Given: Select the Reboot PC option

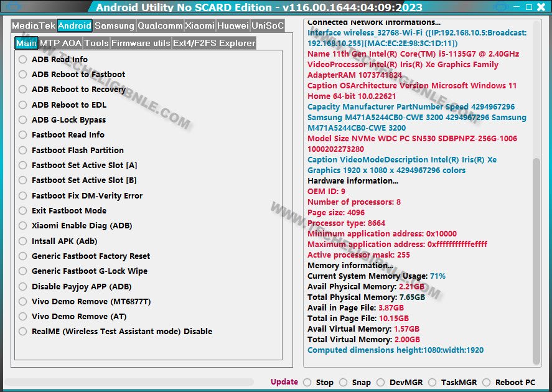Looking at the screenshot, I should click(487, 383).
